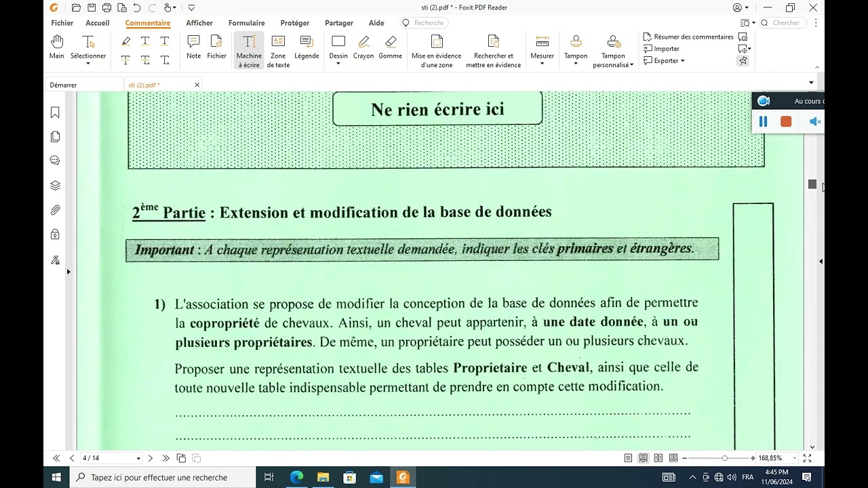Close the sti (2).pdf tab

(x=197, y=85)
